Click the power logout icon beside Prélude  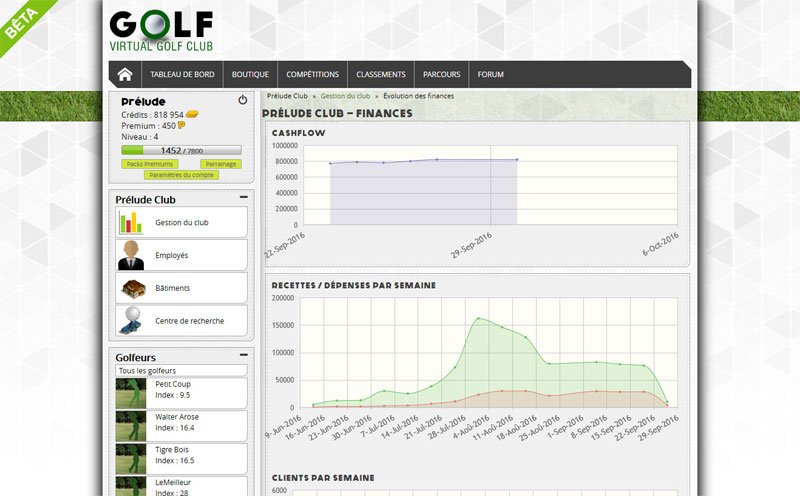tap(243, 100)
